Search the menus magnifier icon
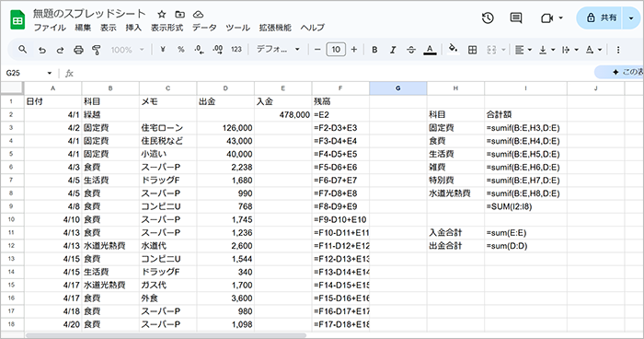Viewport: 644px width, 339px height. [x=23, y=50]
